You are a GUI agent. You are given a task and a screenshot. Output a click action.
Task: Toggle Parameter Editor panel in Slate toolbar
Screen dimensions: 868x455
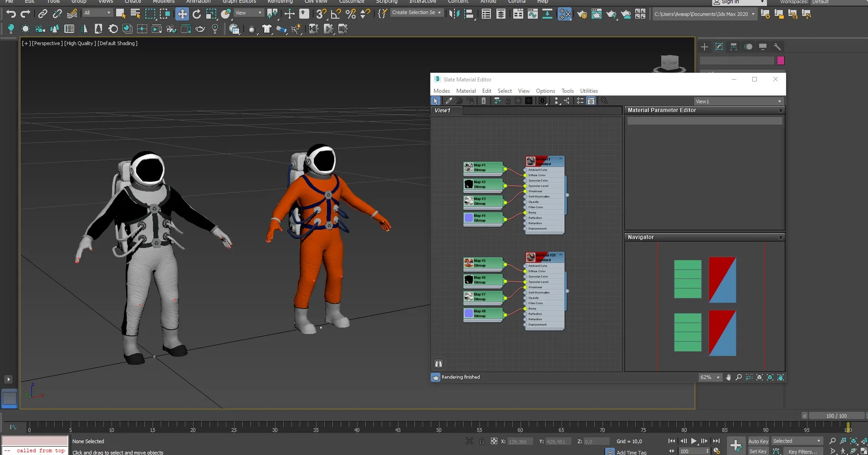click(591, 101)
